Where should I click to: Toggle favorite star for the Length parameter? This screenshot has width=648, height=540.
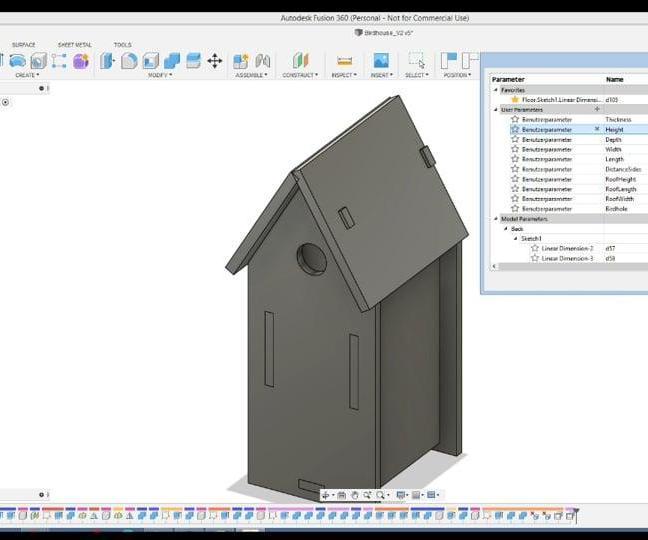click(x=515, y=159)
